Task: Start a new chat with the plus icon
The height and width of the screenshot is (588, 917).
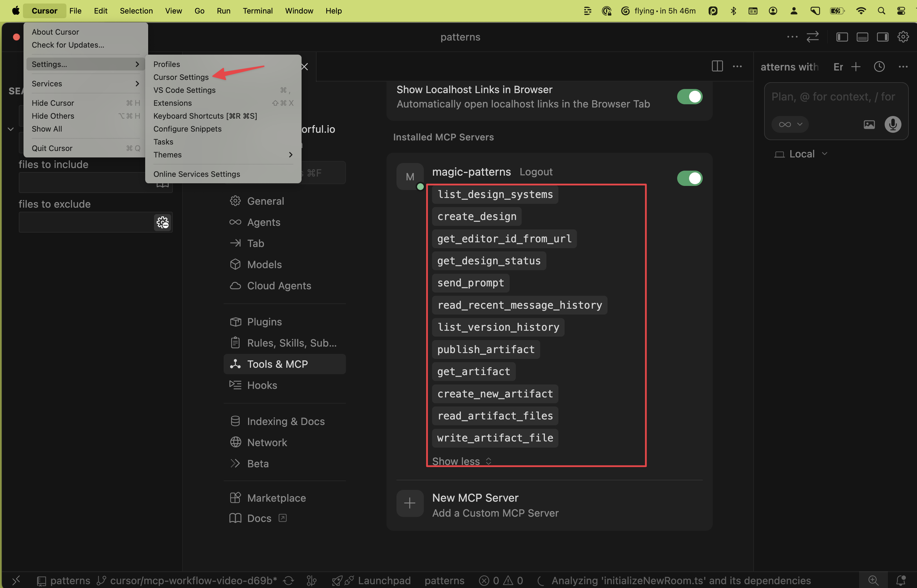Action: pos(856,66)
